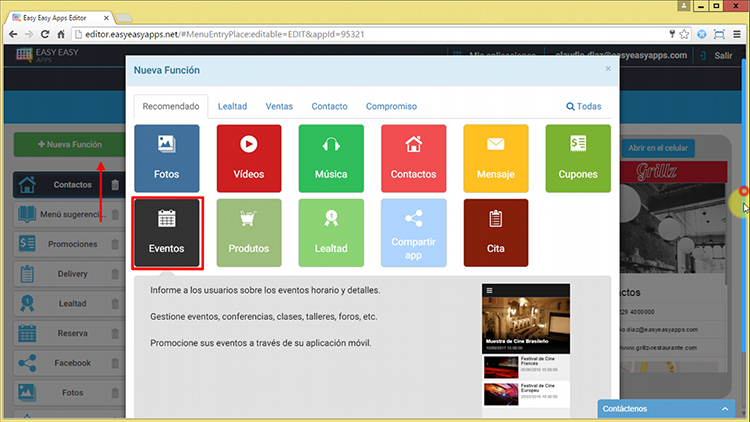Select the Fotos function tile
750x422 pixels.
[167, 158]
